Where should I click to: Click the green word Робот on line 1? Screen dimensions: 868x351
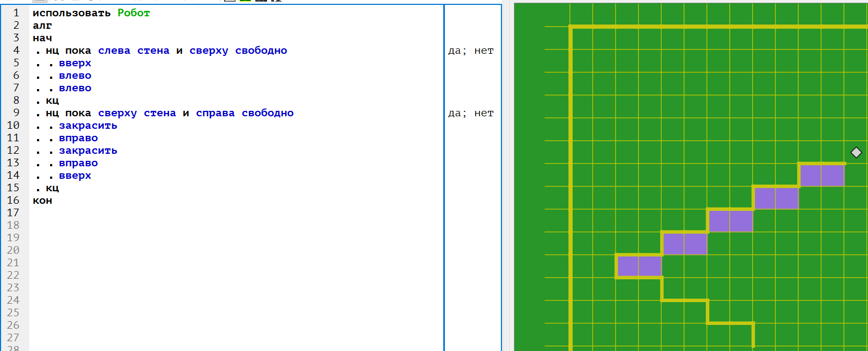point(133,13)
